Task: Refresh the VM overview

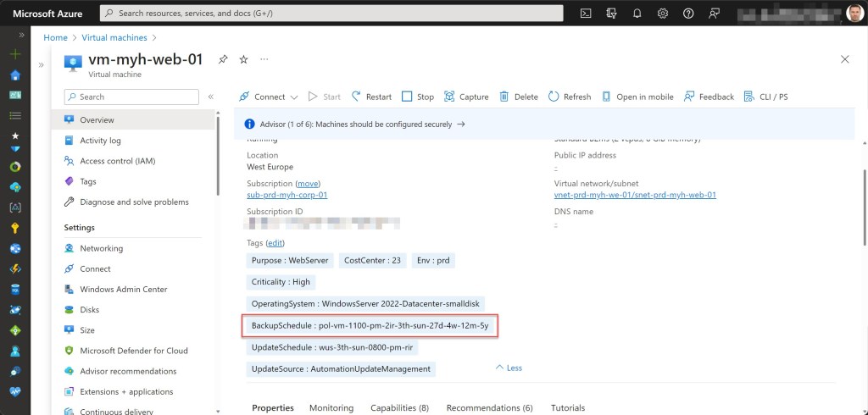Action: tap(570, 97)
